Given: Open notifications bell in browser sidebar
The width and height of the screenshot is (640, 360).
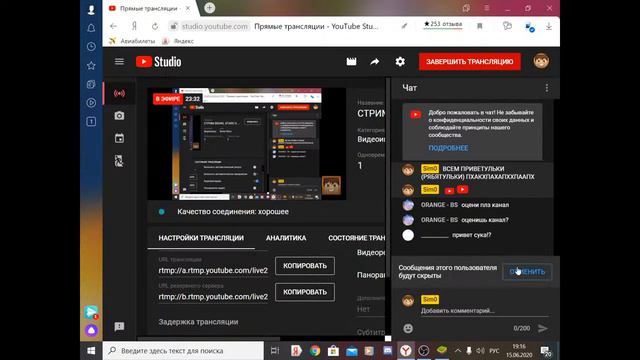Looking at the screenshot, I should [x=91, y=28].
